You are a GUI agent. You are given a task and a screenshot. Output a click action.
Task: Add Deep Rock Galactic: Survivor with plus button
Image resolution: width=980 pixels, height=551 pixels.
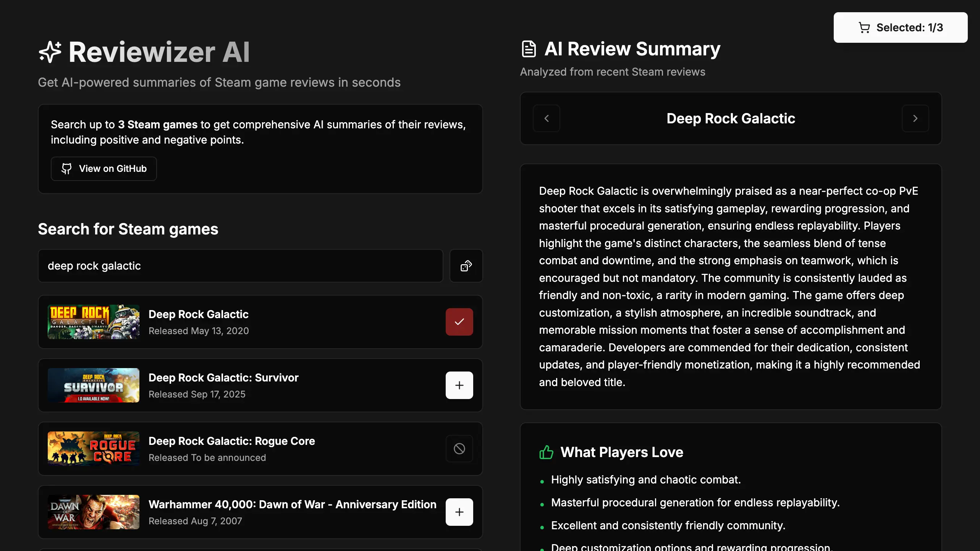[459, 385]
